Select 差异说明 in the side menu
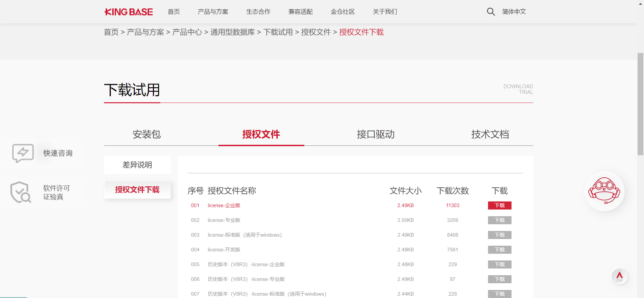This screenshot has height=298, width=644. pyautogui.click(x=138, y=165)
